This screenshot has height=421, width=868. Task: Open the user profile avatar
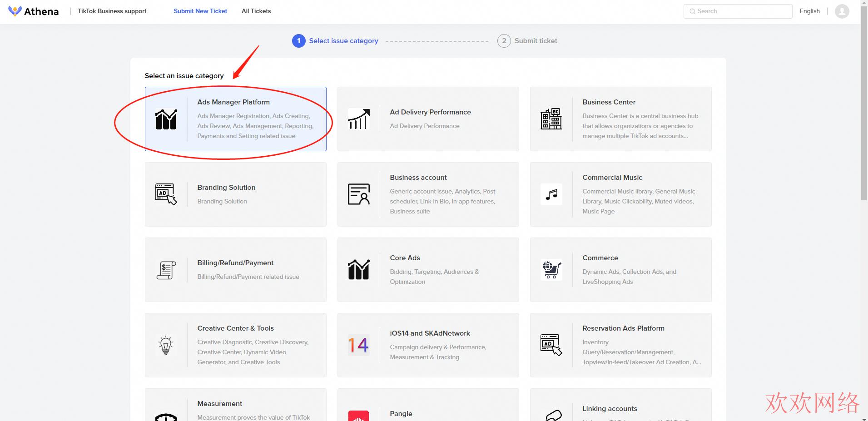click(842, 11)
